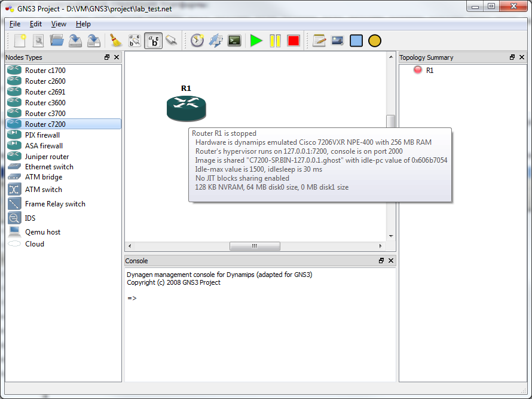Select Juniper router node type

(63, 157)
